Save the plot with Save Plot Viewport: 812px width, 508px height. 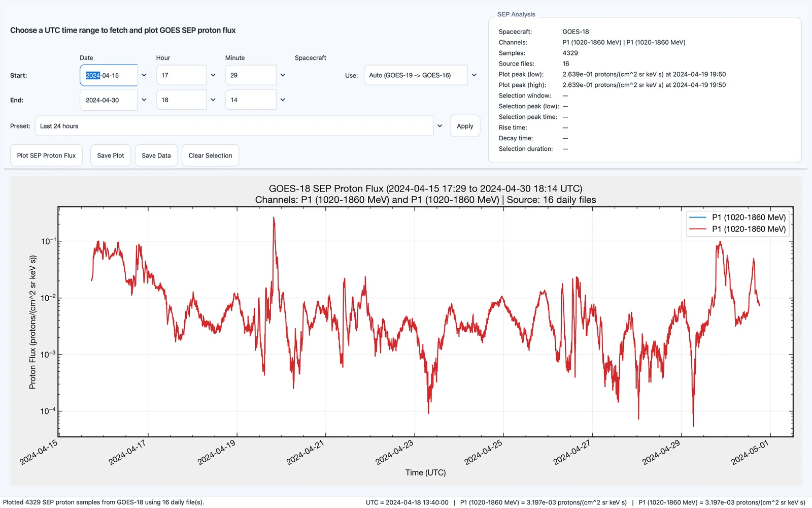coord(111,155)
